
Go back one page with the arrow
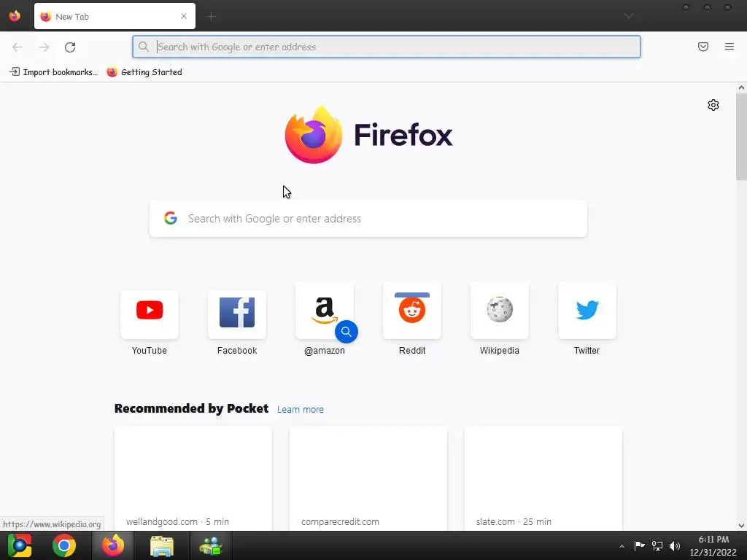tap(18, 47)
